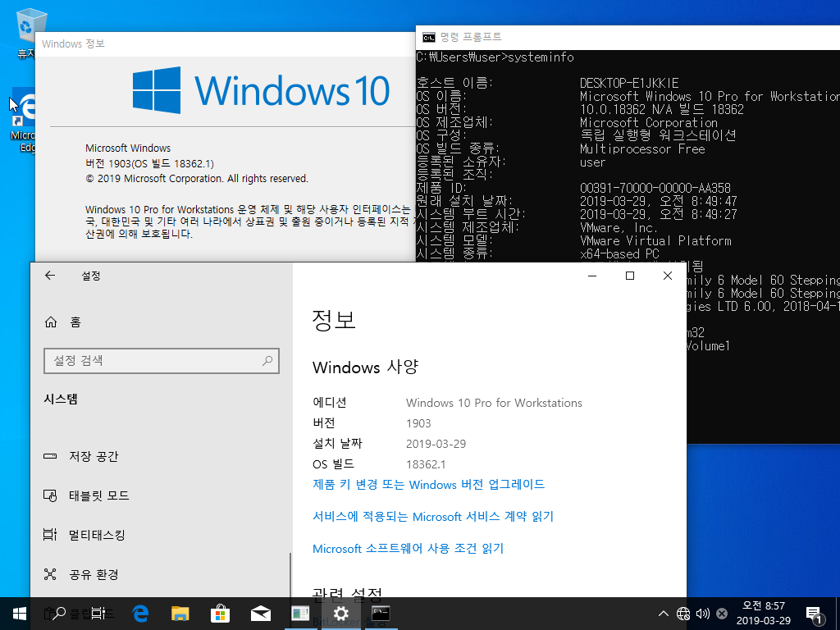Click VMware Virtual Platform in Command Prompt
The image size is (840, 630).
pyautogui.click(x=655, y=240)
